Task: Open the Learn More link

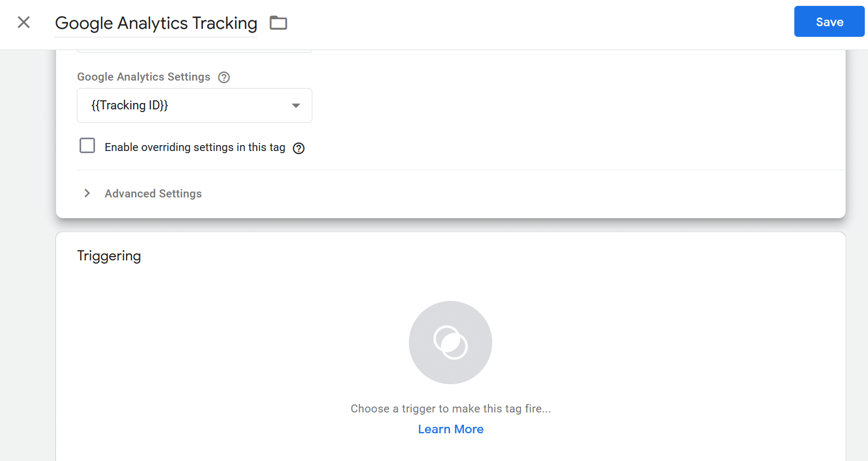Action: [x=451, y=430]
